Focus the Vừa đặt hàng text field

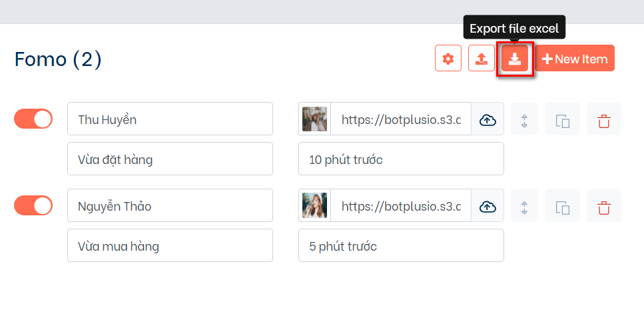tap(170, 159)
